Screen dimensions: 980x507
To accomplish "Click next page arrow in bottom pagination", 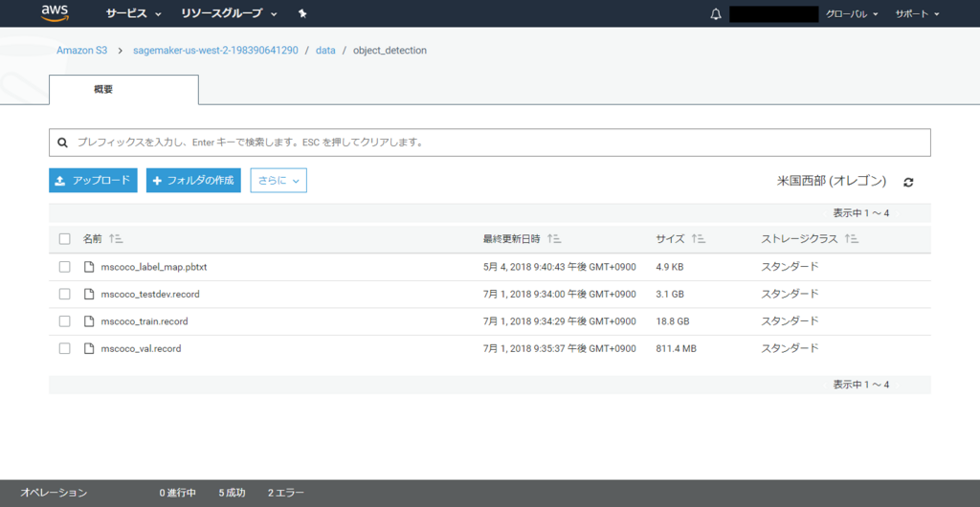I will click(x=898, y=385).
